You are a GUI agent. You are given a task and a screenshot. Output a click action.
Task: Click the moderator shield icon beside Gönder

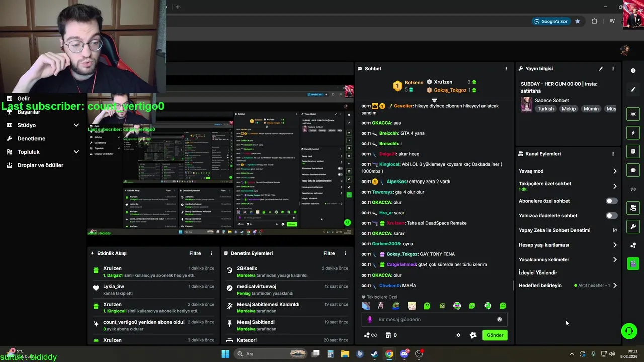pyautogui.click(x=473, y=335)
